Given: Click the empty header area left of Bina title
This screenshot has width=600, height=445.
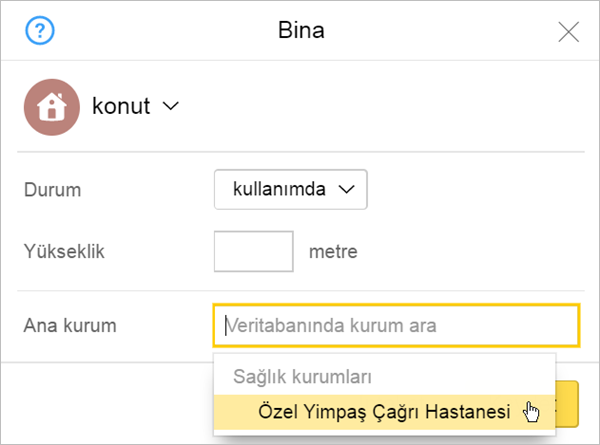Looking at the screenshot, I should pos(166,30).
